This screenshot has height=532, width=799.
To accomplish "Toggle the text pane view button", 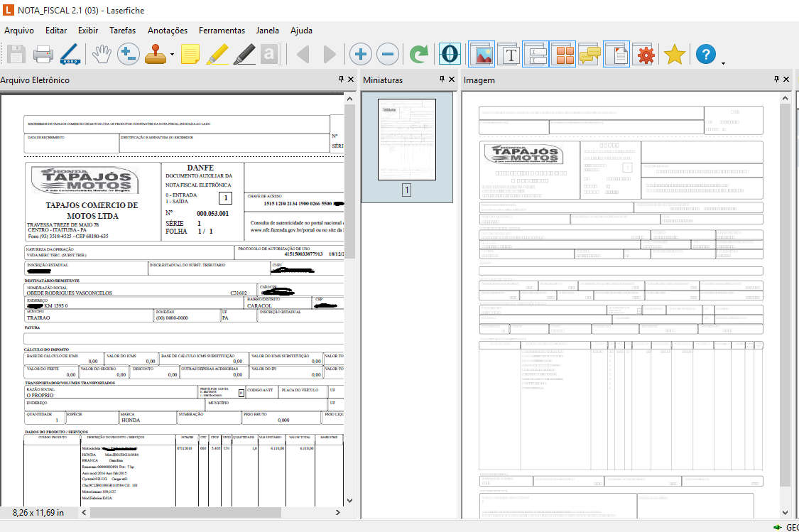I will [x=509, y=55].
